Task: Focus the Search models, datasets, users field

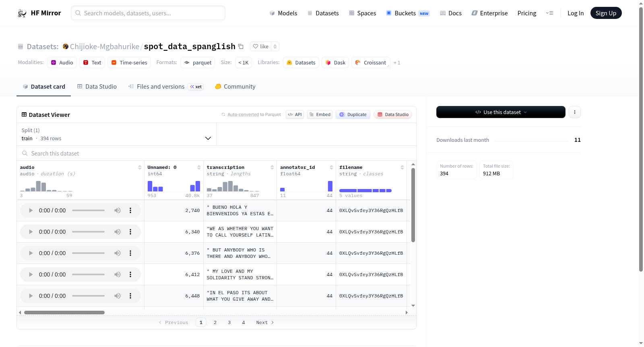Action: (148, 13)
